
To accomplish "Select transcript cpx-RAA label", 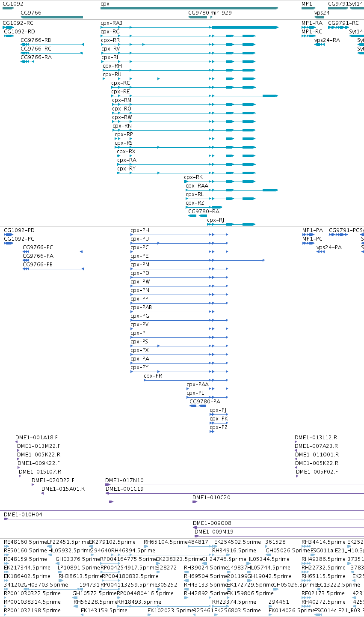I will pos(197,186).
